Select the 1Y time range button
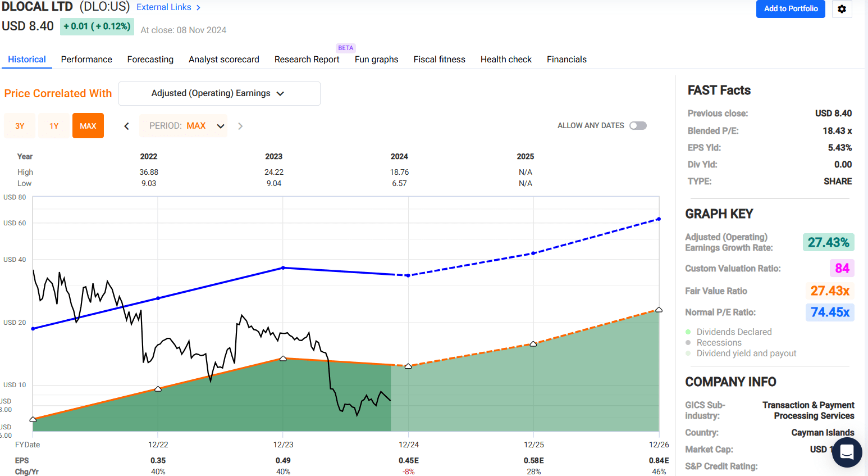The width and height of the screenshot is (868, 476). pos(54,126)
